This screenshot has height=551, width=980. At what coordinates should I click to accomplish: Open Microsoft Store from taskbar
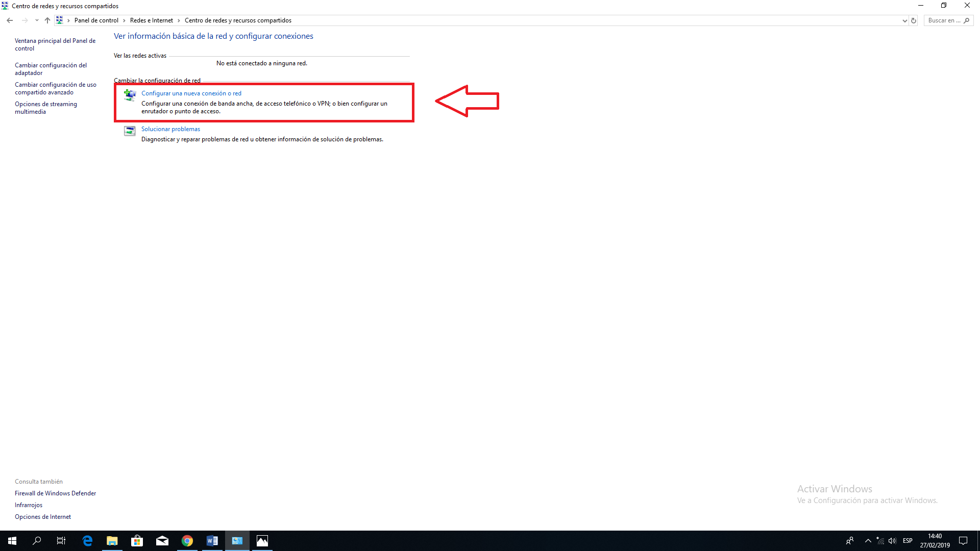(x=137, y=541)
